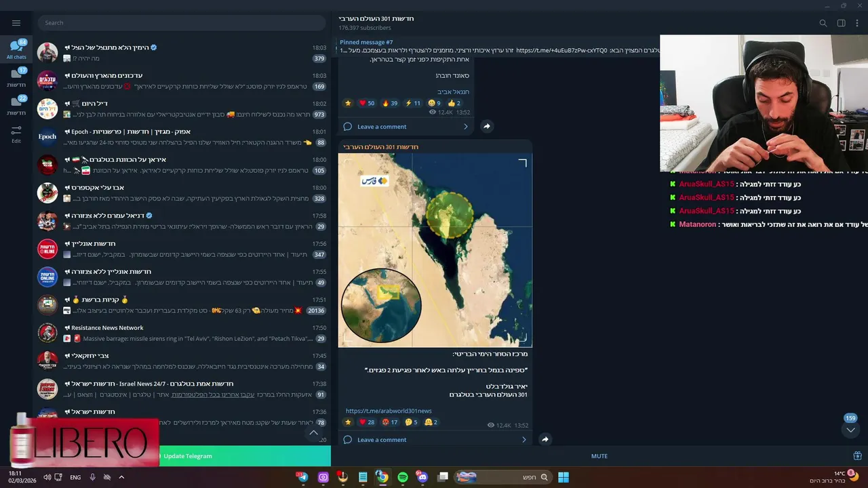868x488 pixels.
Task: Open the הימין הלא מתנצל chat
Action: (x=182, y=53)
